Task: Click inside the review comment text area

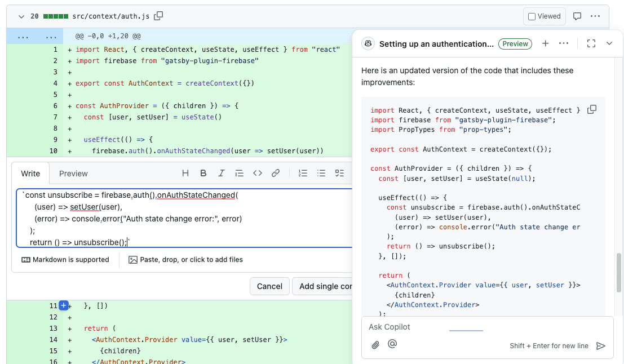Action: 184,219
